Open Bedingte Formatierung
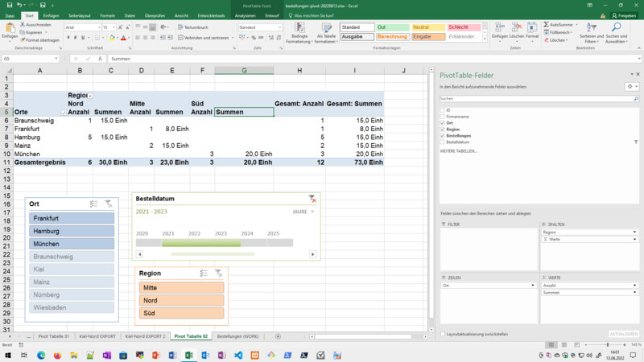644x362 pixels. (x=299, y=33)
